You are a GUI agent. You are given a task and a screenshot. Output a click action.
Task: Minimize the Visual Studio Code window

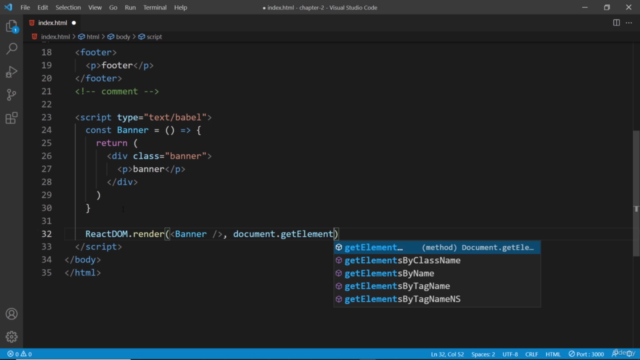(x=585, y=7)
